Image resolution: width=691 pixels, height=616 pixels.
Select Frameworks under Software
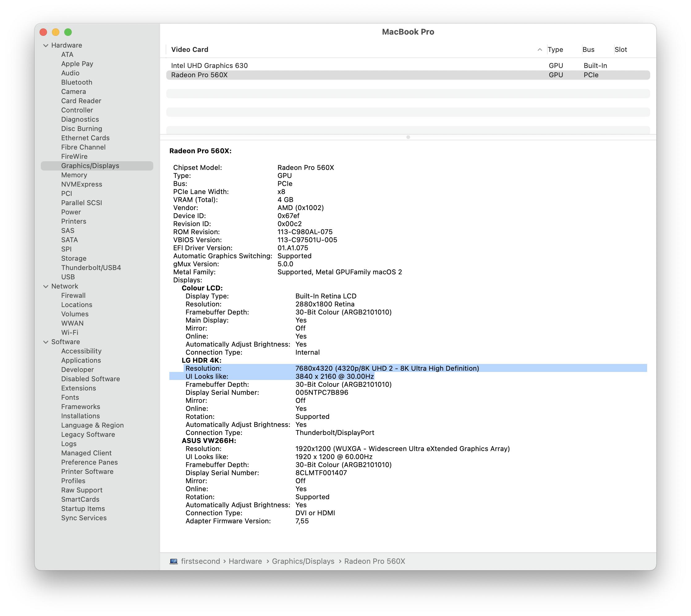(81, 407)
